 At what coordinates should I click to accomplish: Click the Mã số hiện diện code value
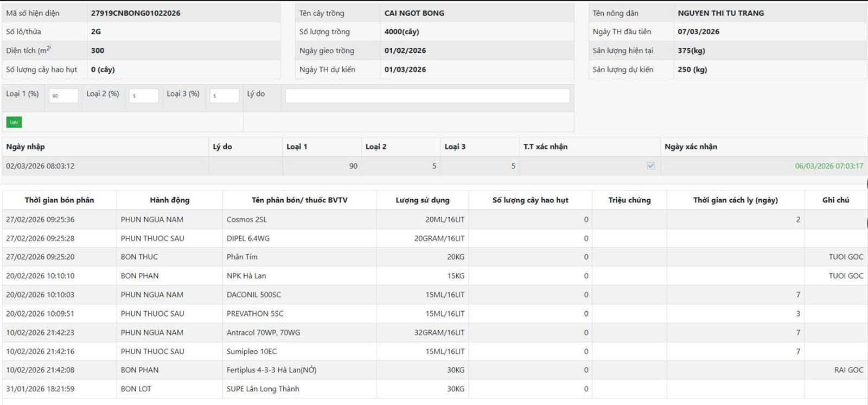(136, 13)
